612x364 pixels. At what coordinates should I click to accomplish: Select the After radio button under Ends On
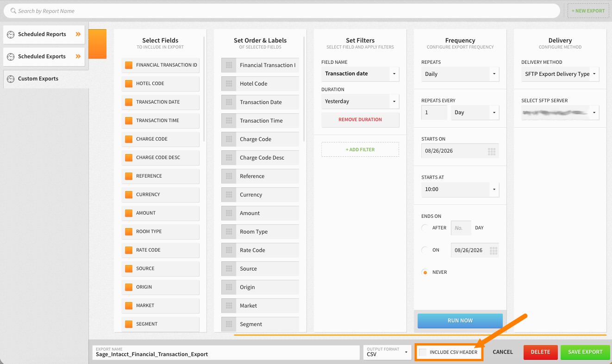pyautogui.click(x=425, y=228)
